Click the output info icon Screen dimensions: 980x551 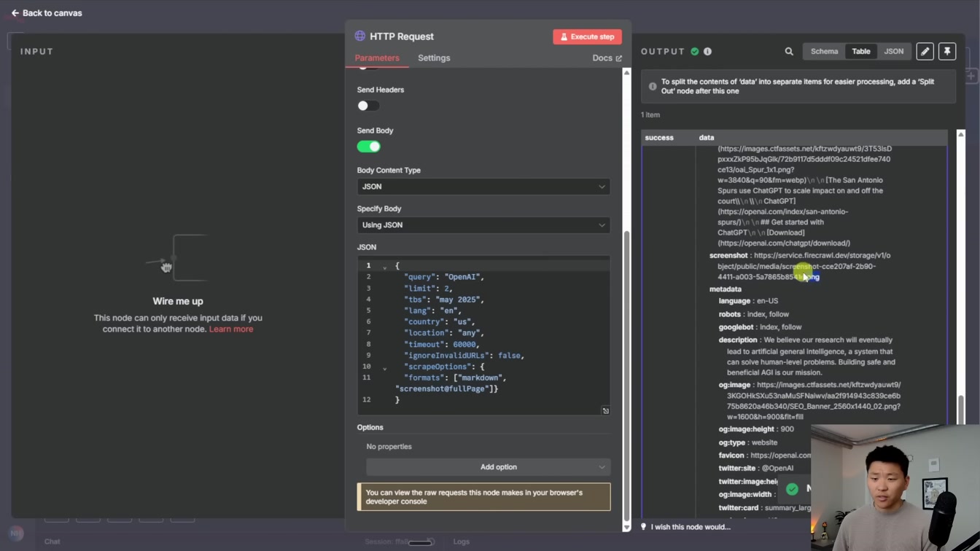point(707,52)
